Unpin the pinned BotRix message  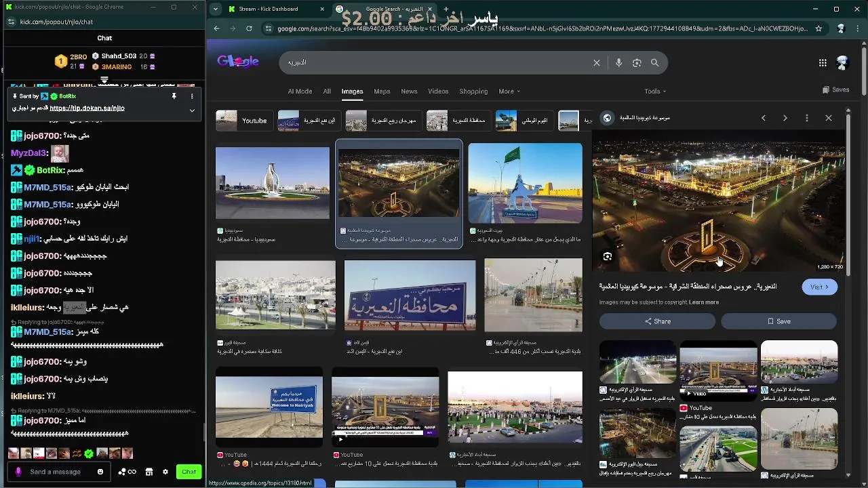[x=174, y=96]
